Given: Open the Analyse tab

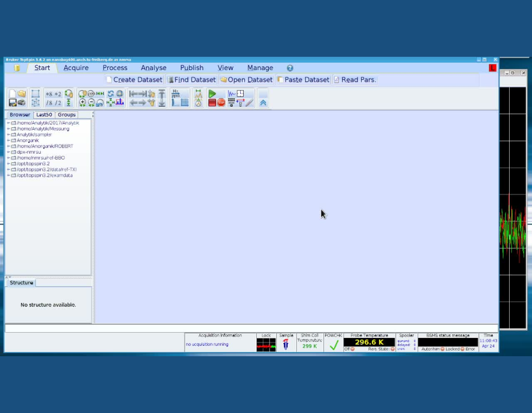Looking at the screenshot, I should coord(154,68).
